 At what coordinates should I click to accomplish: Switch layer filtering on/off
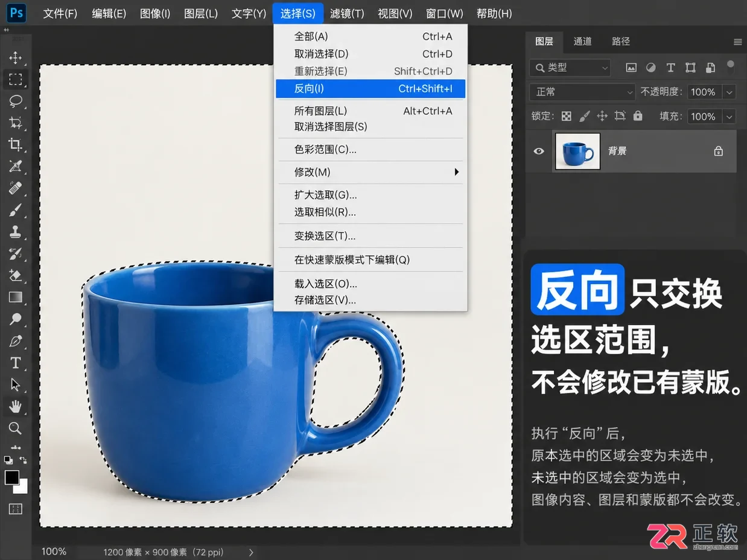click(x=731, y=66)
